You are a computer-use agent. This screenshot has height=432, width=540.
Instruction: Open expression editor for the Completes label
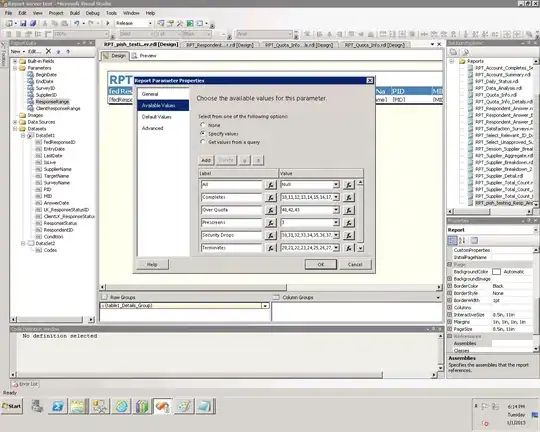tap(271, 198)
